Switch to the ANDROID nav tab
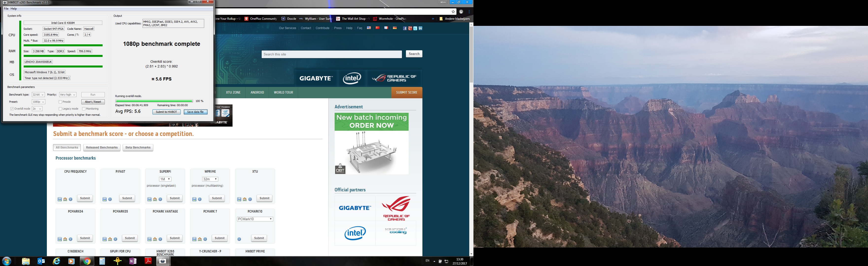The height and width of the screenshot is (266, 868). pos(257,92)
